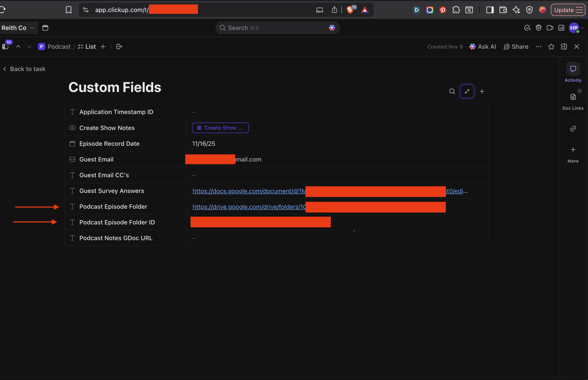Toggle browser sidebar panel icon
Viewport: 588px width, 380px height.
(x=490, y=10)
